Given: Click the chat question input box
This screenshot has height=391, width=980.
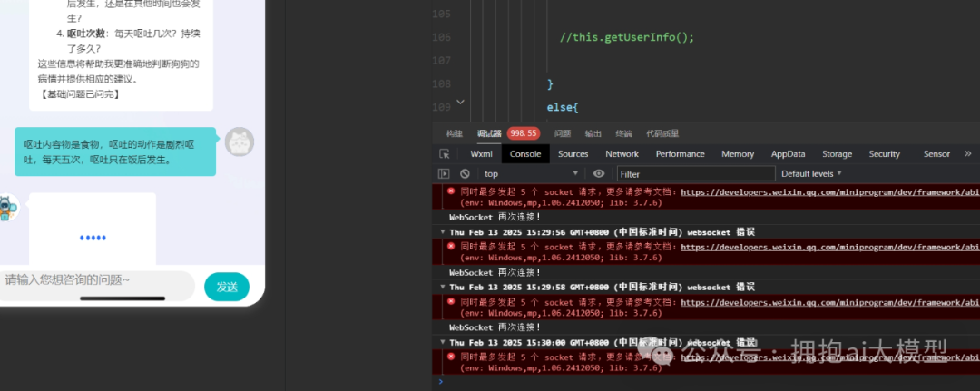Looking at the screenshot, I should click(95, 281).
